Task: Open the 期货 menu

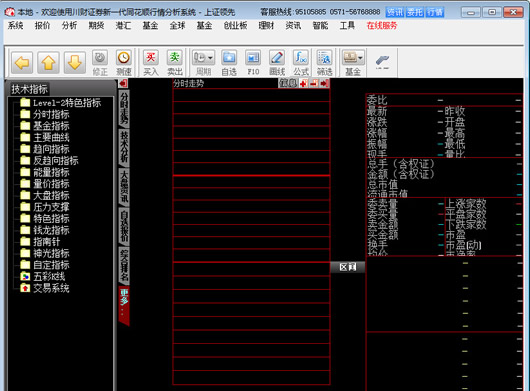Action: tap(96, 26)
